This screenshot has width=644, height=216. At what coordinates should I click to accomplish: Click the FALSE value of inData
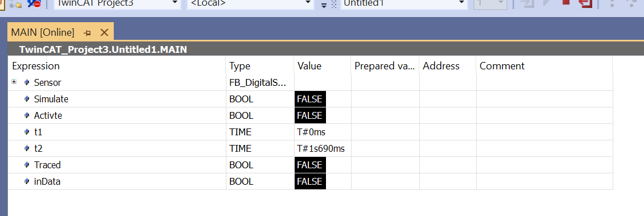[310, 181]
